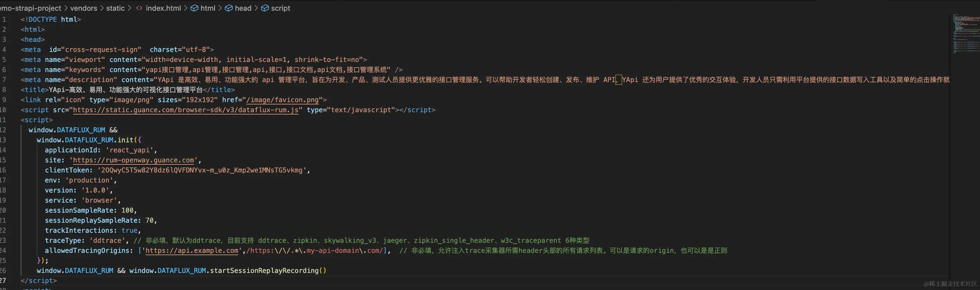Open the vendors breadcrumb folder
The image size is (980, 290).
pos(84,8)
